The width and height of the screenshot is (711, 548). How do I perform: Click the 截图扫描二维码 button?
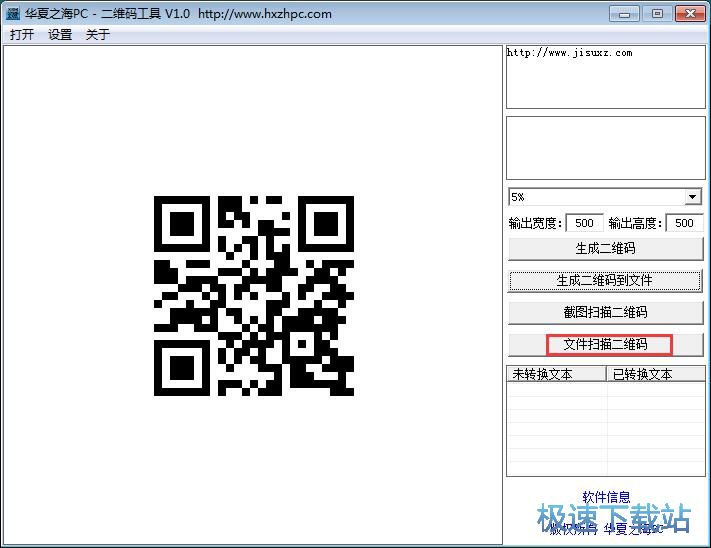[x=605, y=312]
